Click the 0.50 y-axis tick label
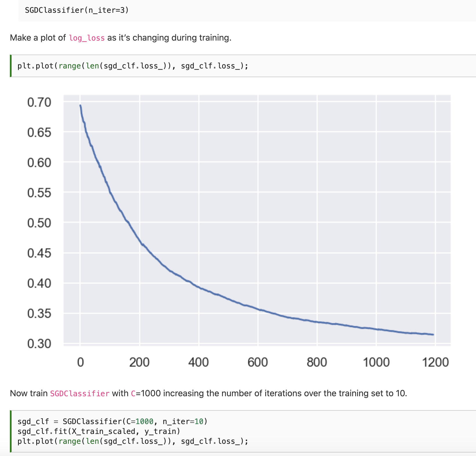This screenshot has height=456, width=476. [x=39, y=223]
